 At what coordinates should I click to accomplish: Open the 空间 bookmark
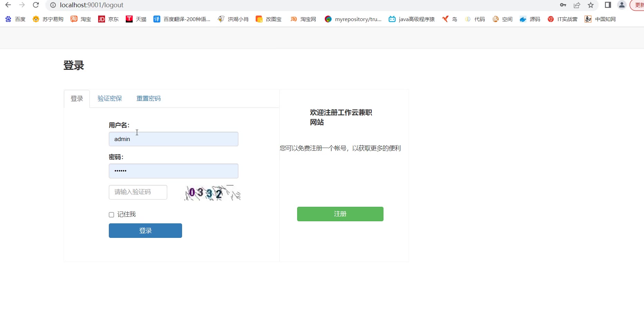(502, 19)
